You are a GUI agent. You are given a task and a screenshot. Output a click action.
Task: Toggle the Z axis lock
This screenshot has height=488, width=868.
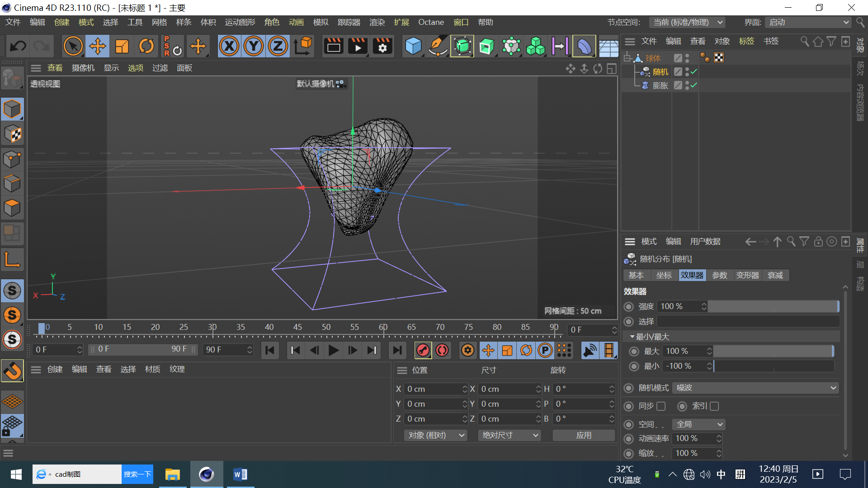pos(278,46)
